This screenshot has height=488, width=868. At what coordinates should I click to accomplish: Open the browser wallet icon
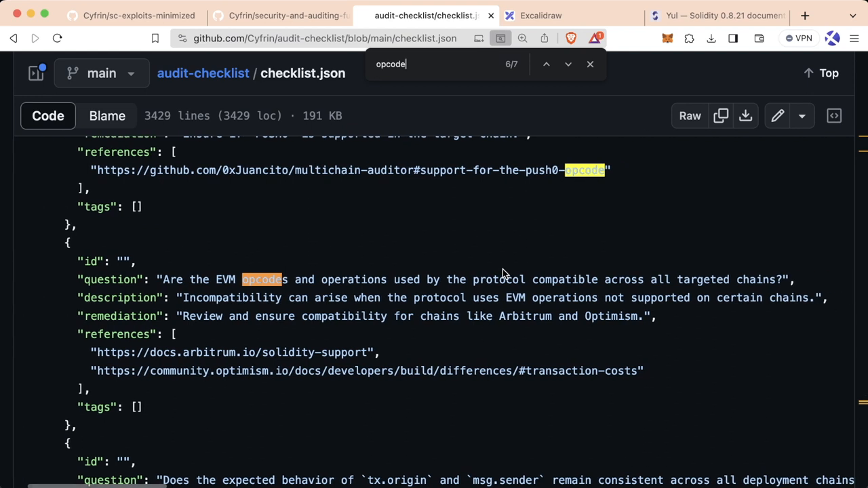(x=759, y=38)
